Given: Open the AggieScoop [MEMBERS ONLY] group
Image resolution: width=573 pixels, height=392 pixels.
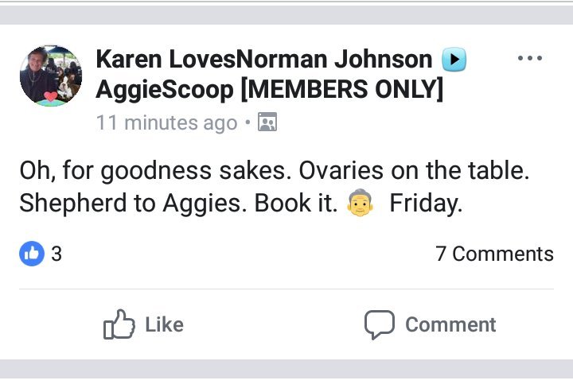Looking at the screenshot, I should pyautogui.click(x=269, y=90).
